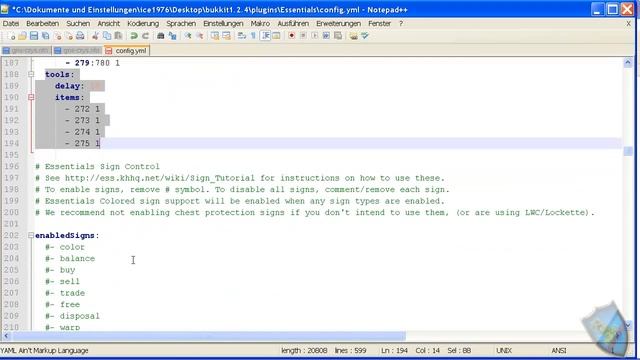Open the Einstellungen menu

coord(223,24)
